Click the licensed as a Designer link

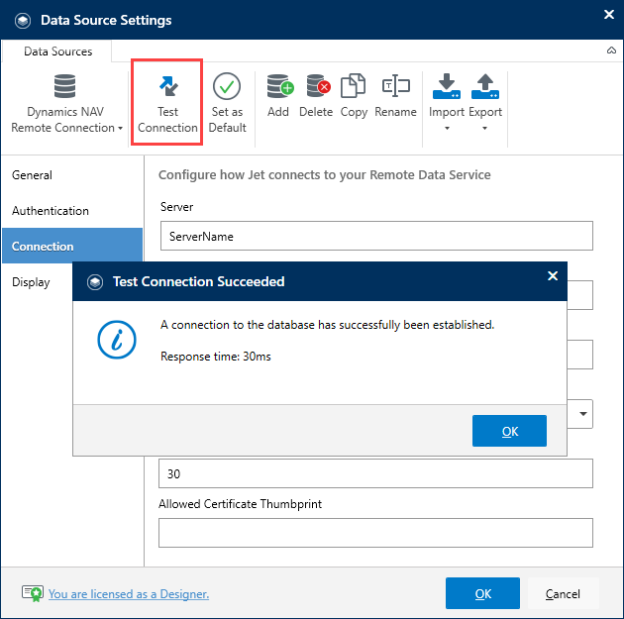[129, 594]
